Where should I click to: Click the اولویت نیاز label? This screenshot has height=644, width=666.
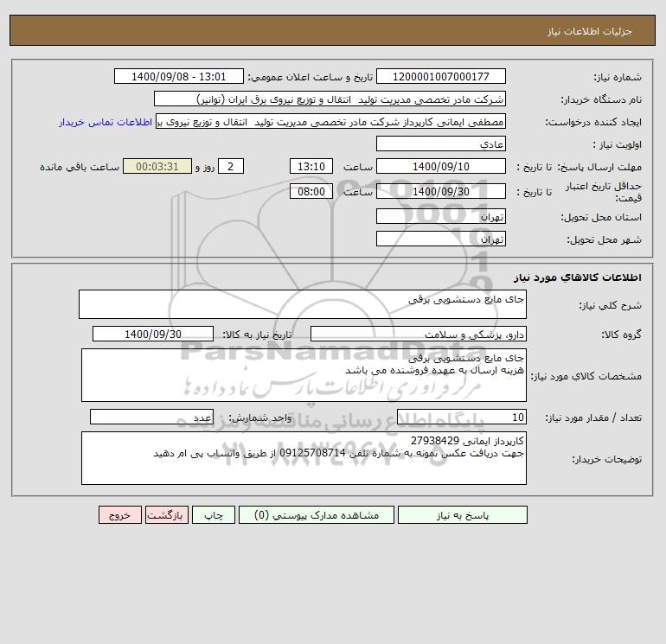[618, 144]
